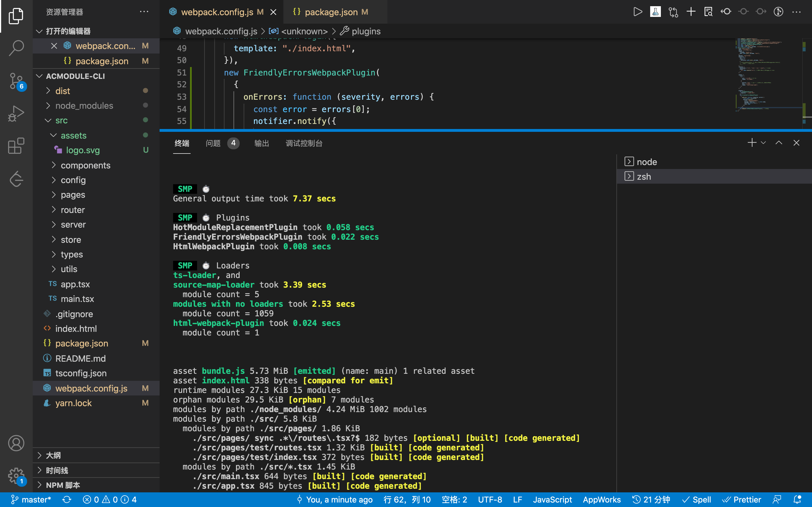Expand the NPM 脚本 section
Viewport: 812px width, 507px height.
[x=63, y=485]
